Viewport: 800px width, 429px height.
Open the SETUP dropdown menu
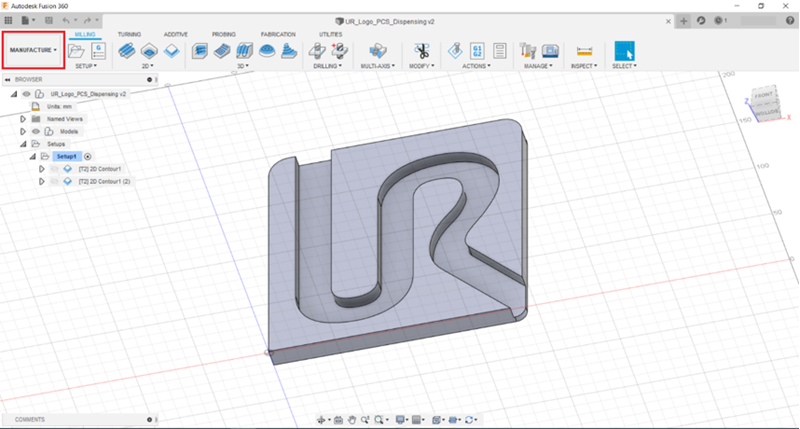(x=86, y=66)
